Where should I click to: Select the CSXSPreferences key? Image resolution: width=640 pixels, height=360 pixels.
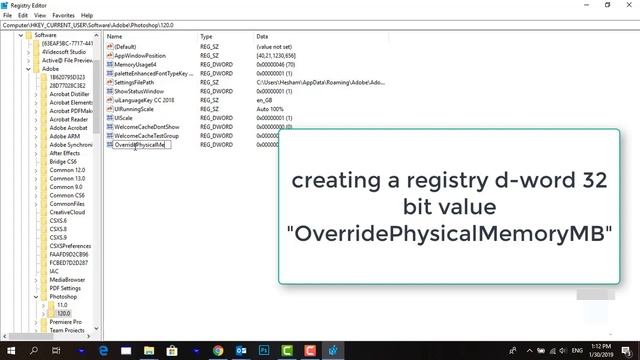(x=70, y=246)
